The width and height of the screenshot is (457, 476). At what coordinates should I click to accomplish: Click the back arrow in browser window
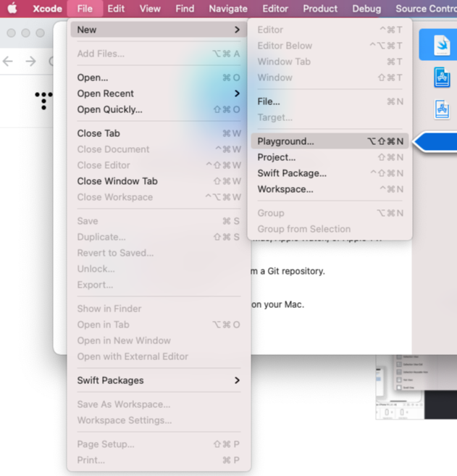tap(7, 62)
